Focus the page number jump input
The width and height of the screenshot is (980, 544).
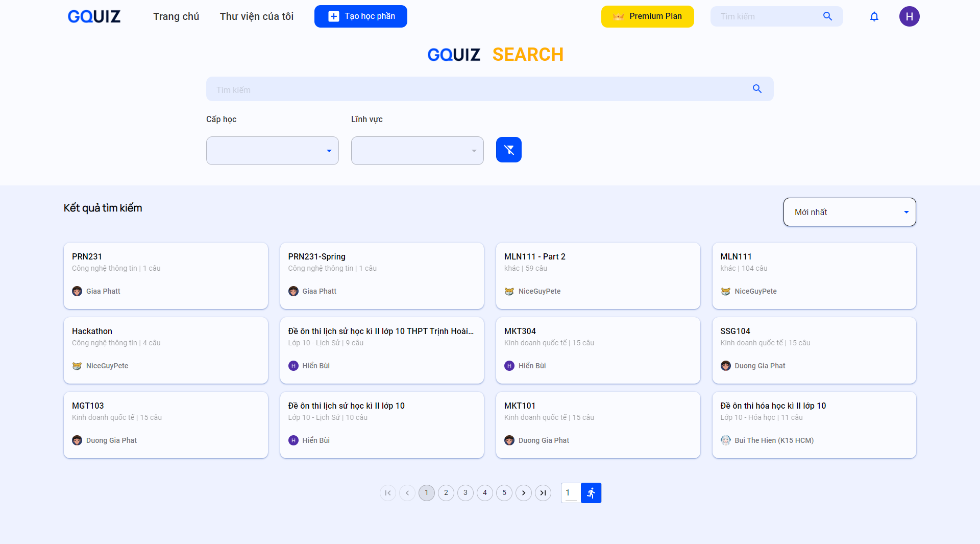[x=571, y=493]
